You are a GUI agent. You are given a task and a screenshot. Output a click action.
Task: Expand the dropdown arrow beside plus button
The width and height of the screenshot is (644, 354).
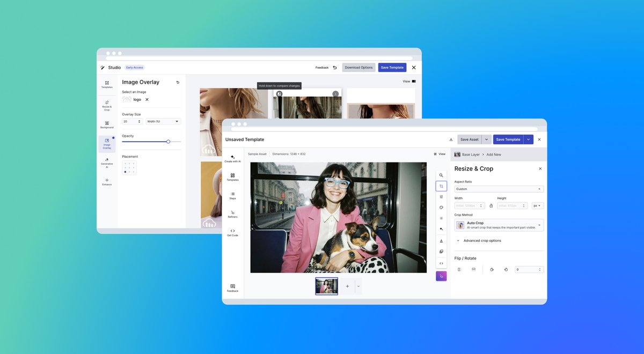click(x=358, y=286)
